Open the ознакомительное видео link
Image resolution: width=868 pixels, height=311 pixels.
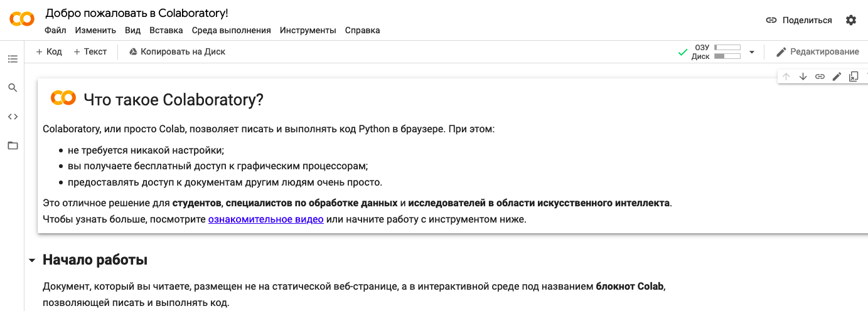266,219
